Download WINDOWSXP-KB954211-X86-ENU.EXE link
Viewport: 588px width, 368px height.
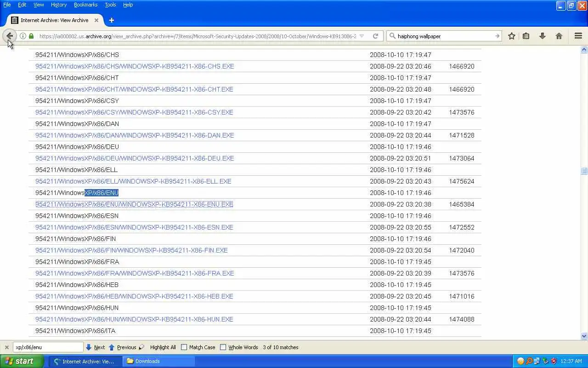tap(134, 204)
